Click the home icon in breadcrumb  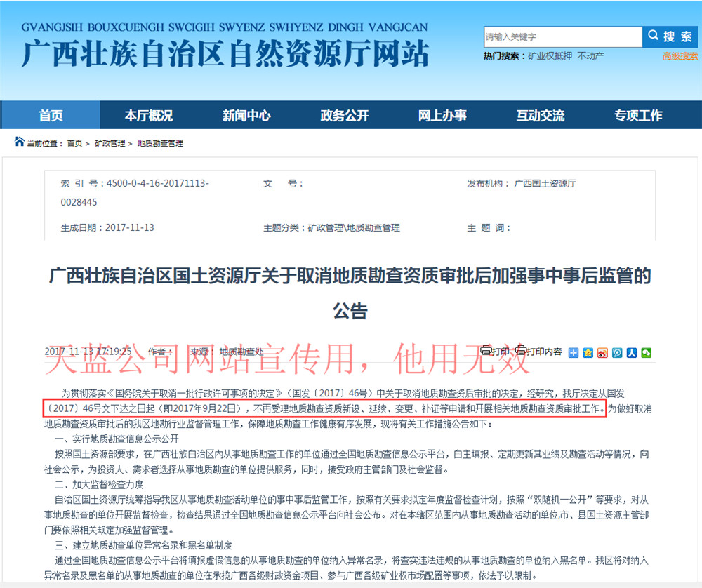(19, 142)
